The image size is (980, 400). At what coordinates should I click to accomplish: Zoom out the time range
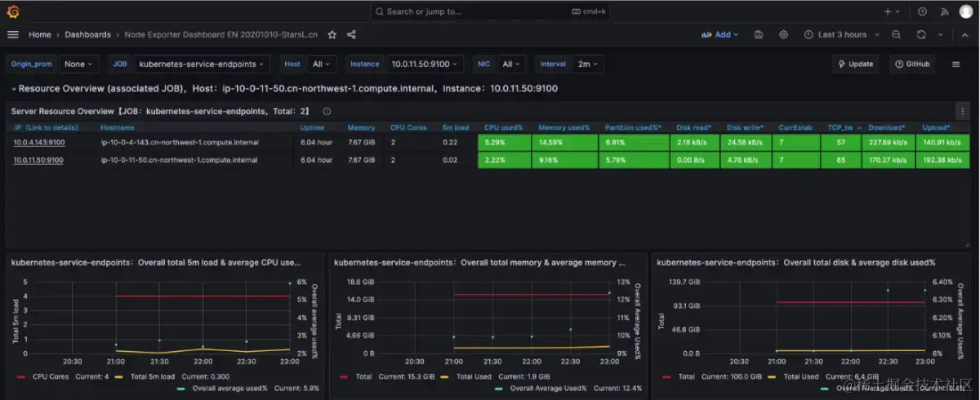tap(896, 35)
